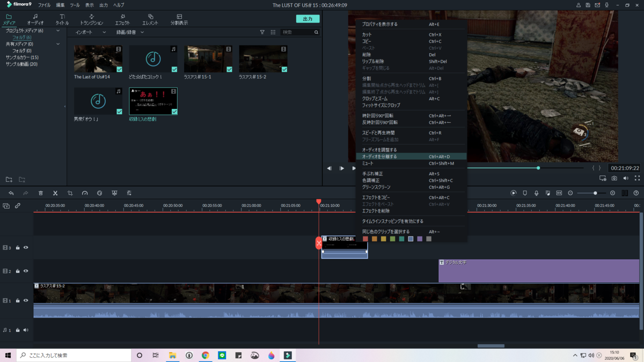Click the help question mark icon
The width and height of the screenshot is (644, 362).
tap(636, 193)
